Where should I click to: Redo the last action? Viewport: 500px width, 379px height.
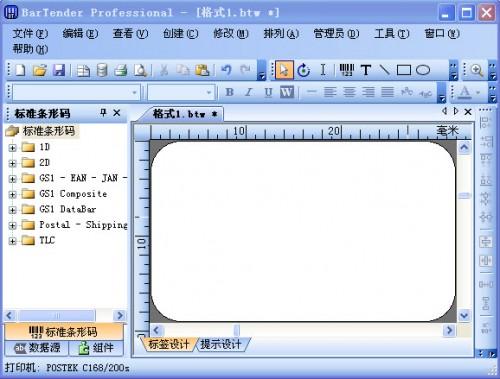click(245, 70)
